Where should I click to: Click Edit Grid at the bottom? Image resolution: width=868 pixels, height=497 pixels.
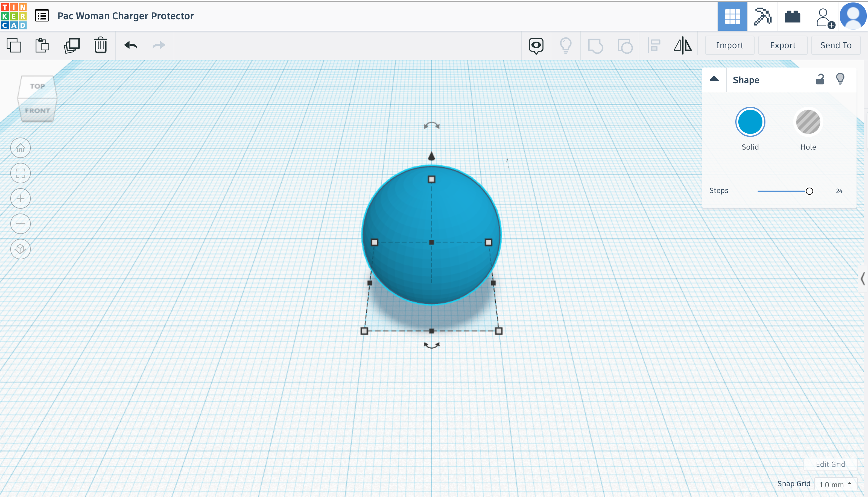(x=831, y=464)
